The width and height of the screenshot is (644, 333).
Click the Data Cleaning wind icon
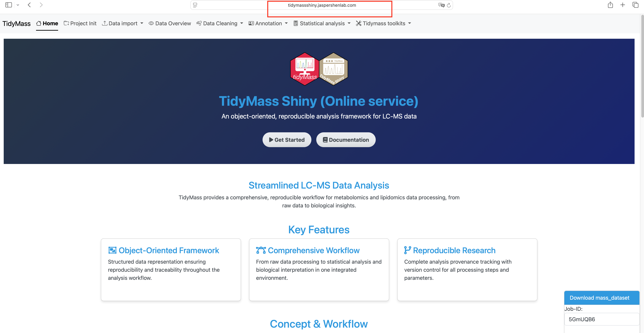click(x=199, y=23)
